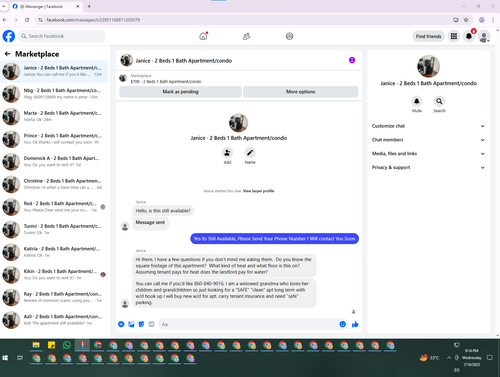This screenshot has height=377, width=500.
Task: Send a thumbs-up like
Action: click(355, 324)
